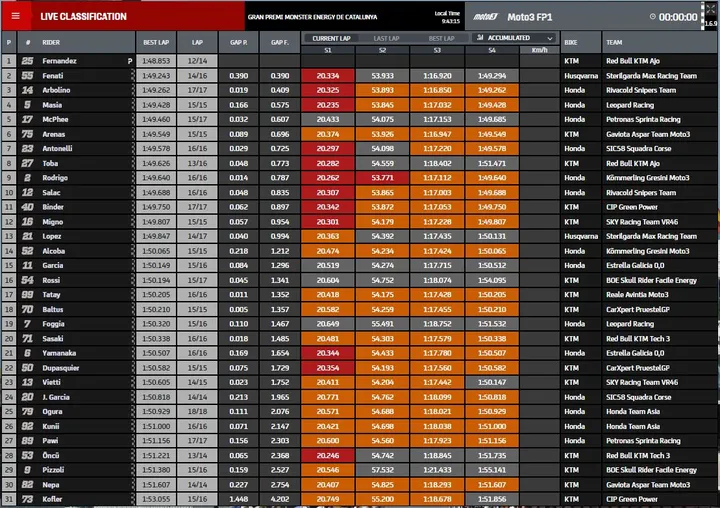The height and width of the screenshot is (508, 720).
Task: Click Gran Premi Monster Energy de Catalunya title
Action: pyautogui.click(x=312, y=17)
